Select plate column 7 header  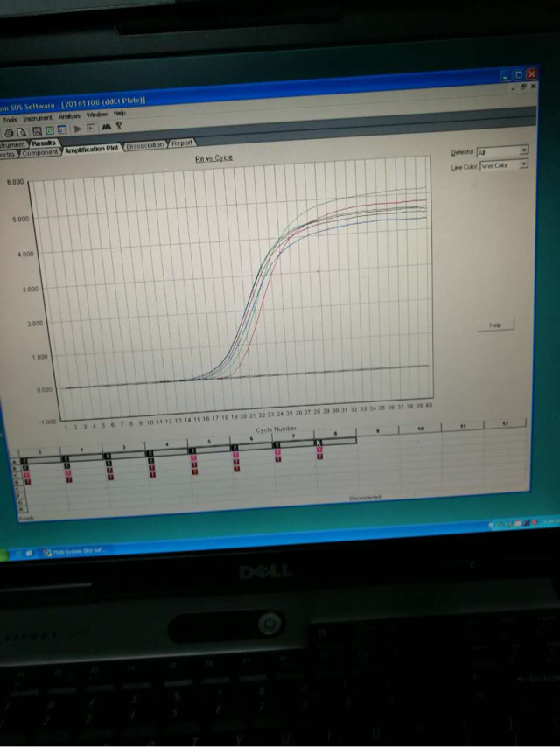[293, 436]
